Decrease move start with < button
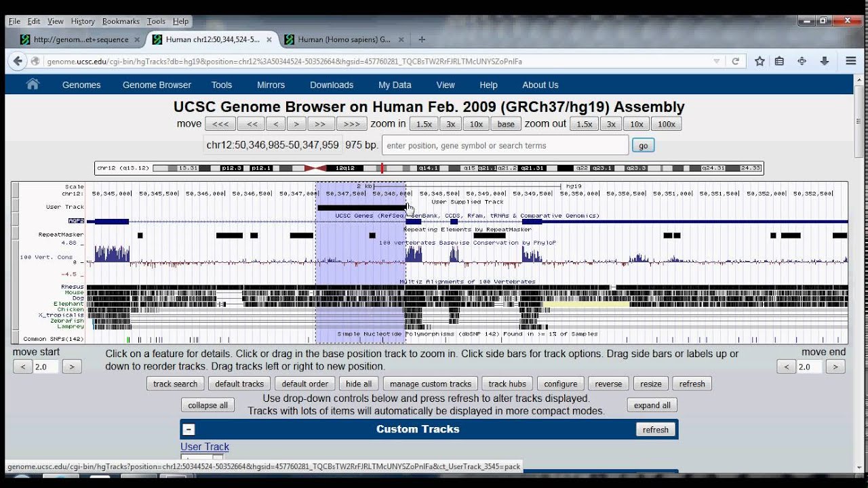Viewport: 868px width, 488px height. [22, 367]
